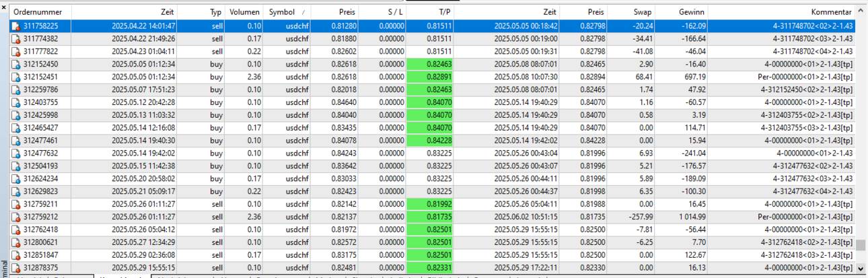The height and width of the screenshot is (278, 868).
Task: Click the comment 4-312477632<04>2-1.43
Action: tap(813, 191)
